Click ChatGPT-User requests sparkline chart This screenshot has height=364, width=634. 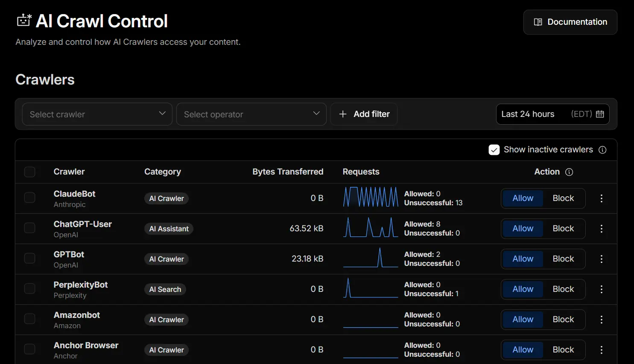tap(371, 227)
